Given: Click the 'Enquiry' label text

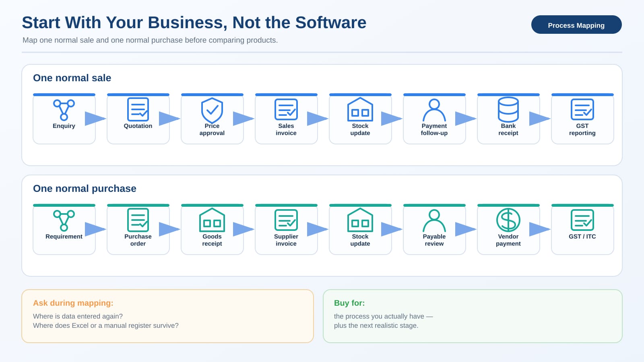Looking at the screenshot, I should coord(64,126).
